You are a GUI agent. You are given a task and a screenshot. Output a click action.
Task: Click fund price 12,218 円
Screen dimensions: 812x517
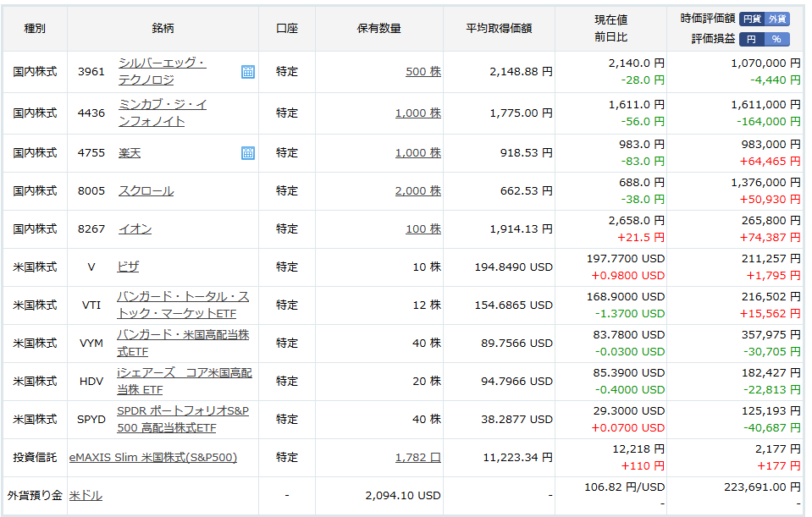tap(638, 449)
